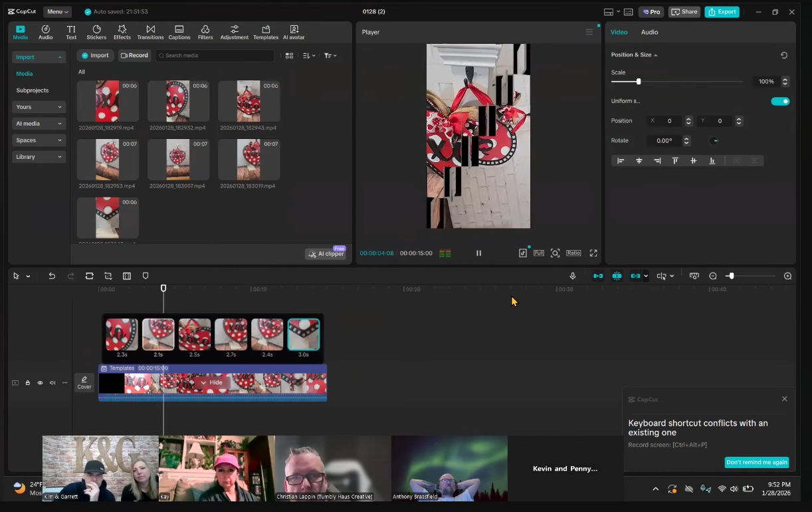Click the rotation dial knob
812x512 pixels.
click(x=714, y=141)
